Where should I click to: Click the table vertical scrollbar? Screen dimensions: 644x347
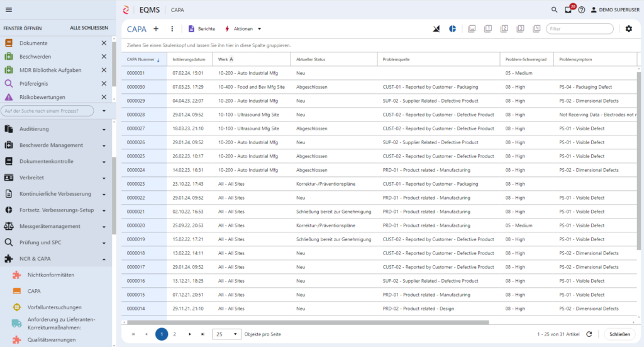[639, 161]
